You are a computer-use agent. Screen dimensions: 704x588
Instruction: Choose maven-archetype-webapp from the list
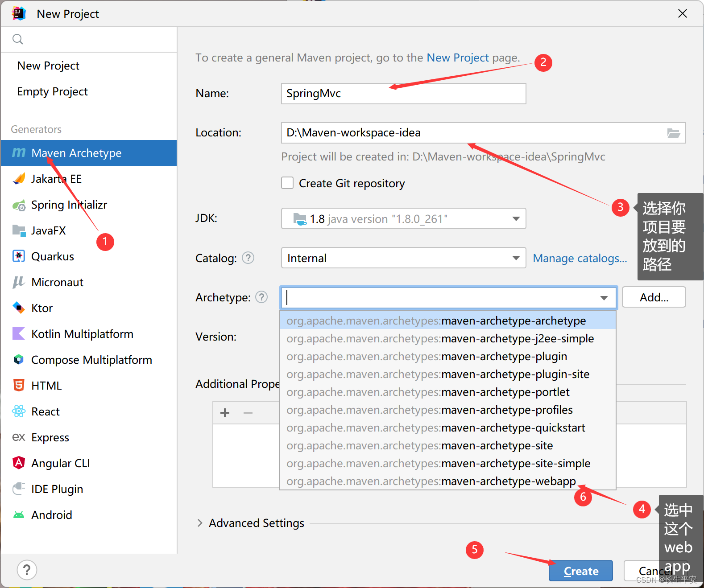pos(447,481)
